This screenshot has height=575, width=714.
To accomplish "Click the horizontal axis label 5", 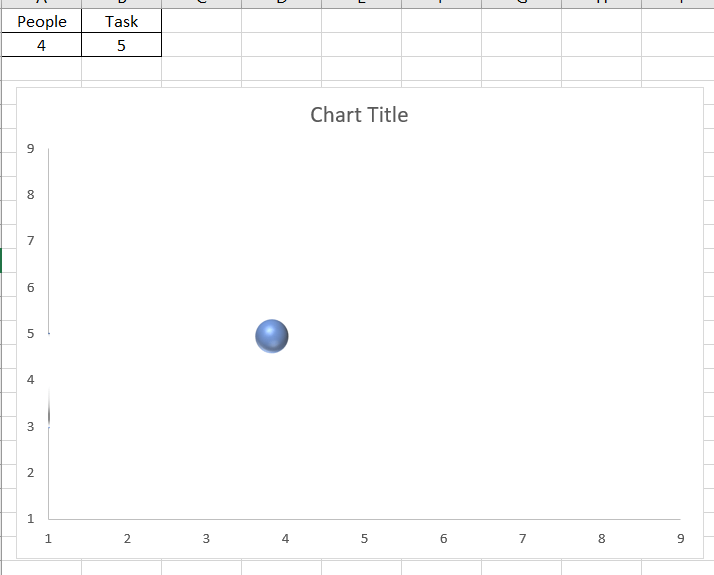I will (364, 539).
